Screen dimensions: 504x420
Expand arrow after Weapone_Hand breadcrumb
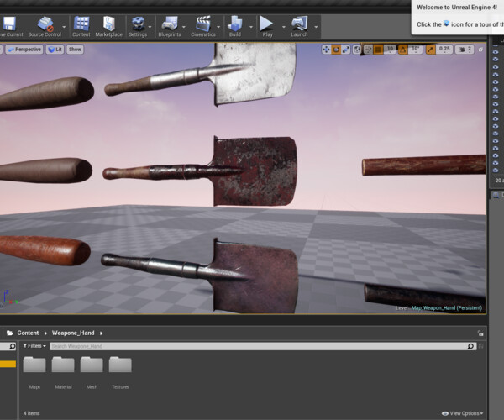[x=101, y=333]
